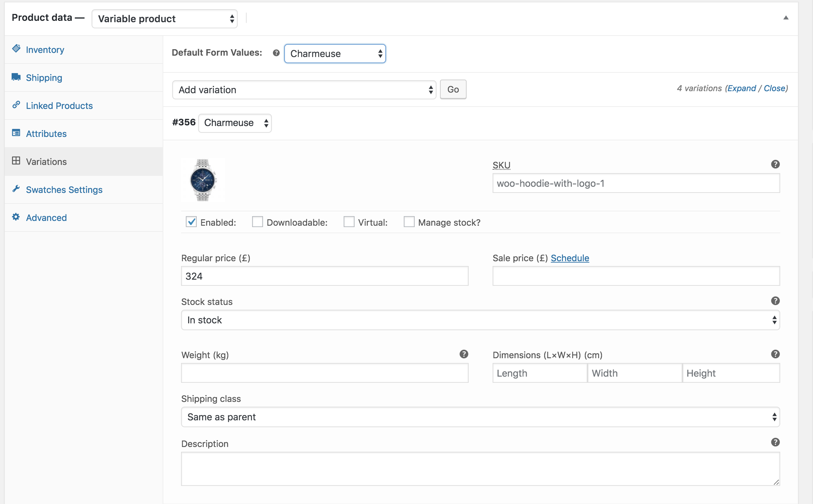This screenshot has height=504, width=813.
Task: Open the Add variation dropdown
Action: coord(304,90)
